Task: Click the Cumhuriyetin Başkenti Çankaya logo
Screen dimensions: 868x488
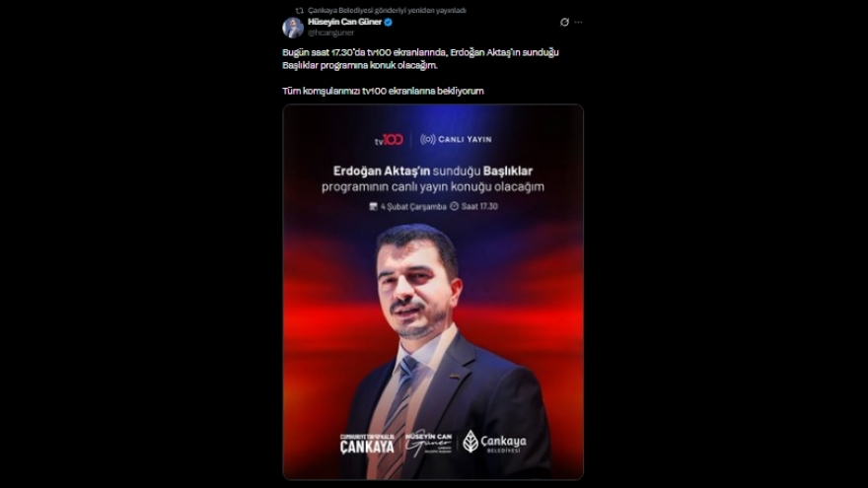Action: (367, 444)
